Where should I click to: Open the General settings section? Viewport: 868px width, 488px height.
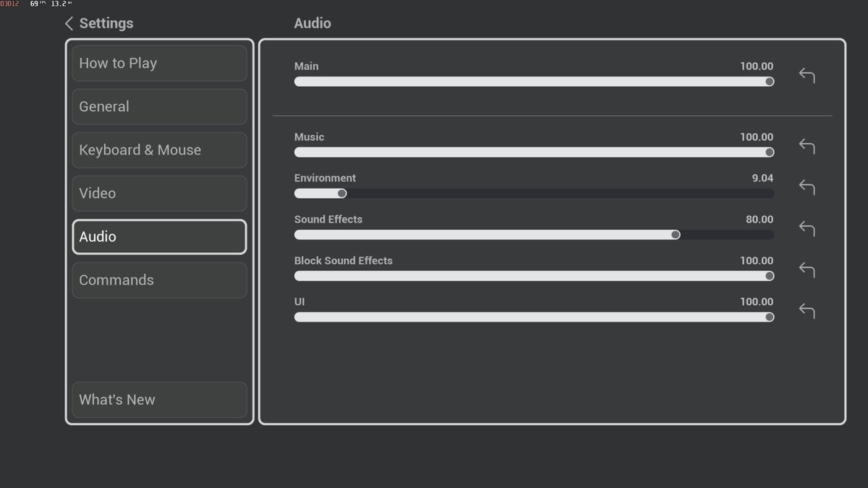(x=159, y=107)
